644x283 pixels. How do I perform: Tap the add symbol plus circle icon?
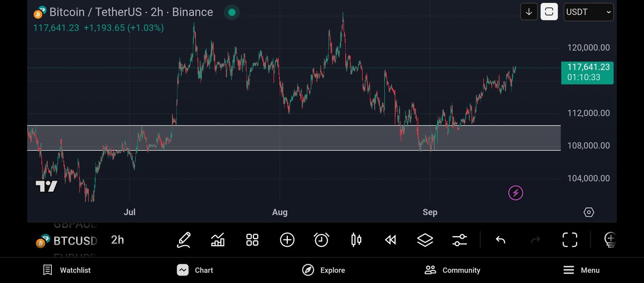click(x=287, y=240)
